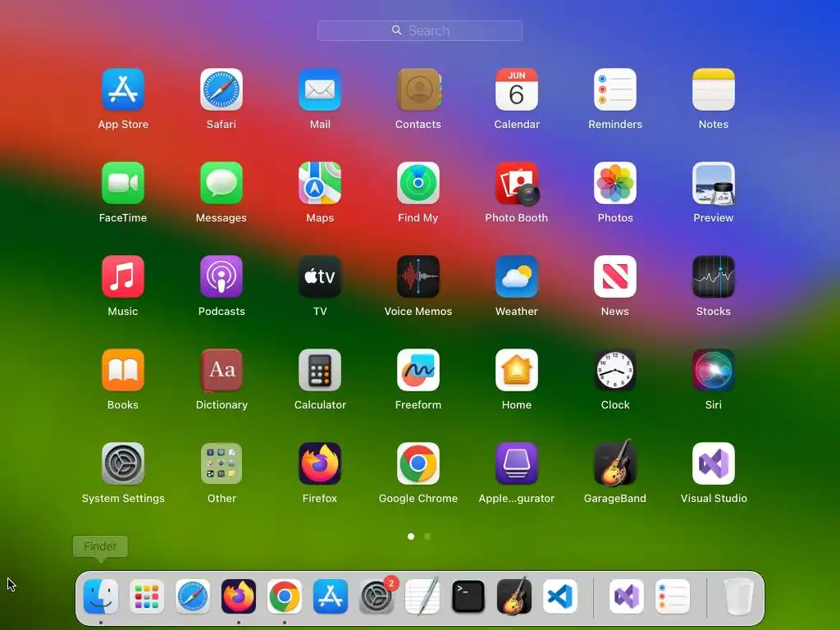Image resolution: width=840 pixels, height=630 pixels.
Task: Open TextEdit from the Dock
Action: tap(422, 596)
